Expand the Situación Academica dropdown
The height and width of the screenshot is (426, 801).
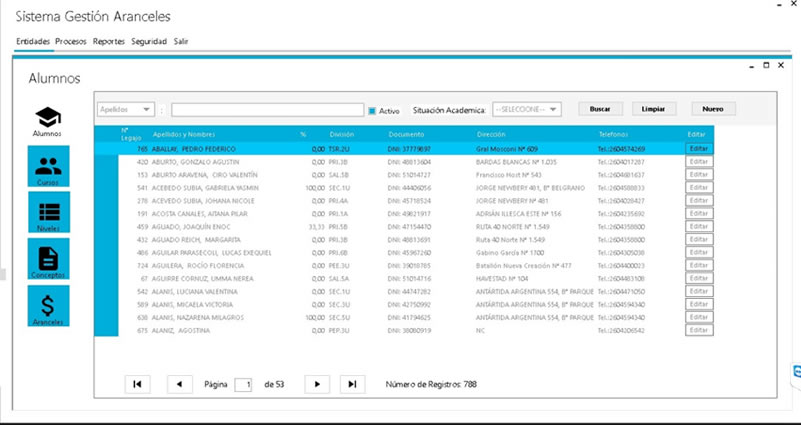pyautogui.click(x=527, y=109)
